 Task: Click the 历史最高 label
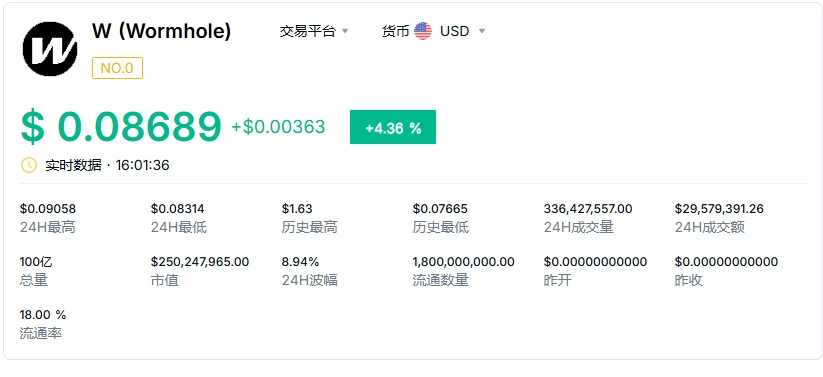coord(310,227)
